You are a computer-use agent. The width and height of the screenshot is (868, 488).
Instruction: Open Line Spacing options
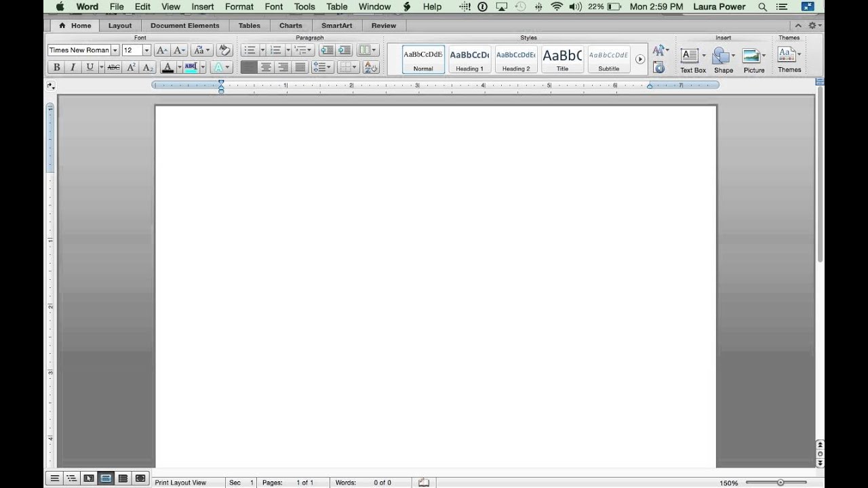[x=321, y=67]
